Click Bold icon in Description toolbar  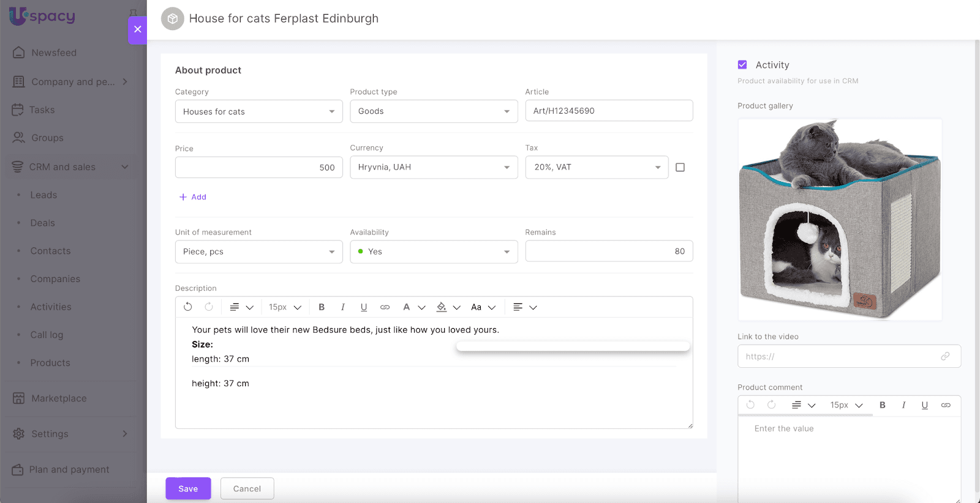322,307
